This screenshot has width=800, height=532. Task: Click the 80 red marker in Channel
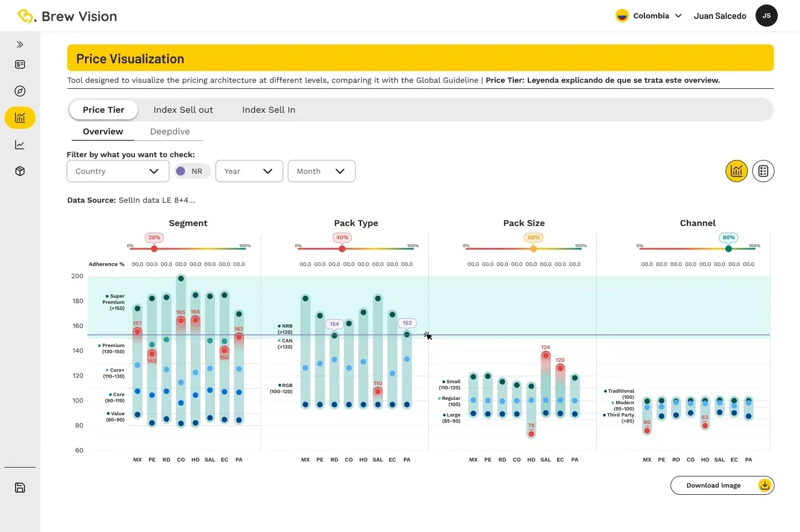tap(647, 430)
